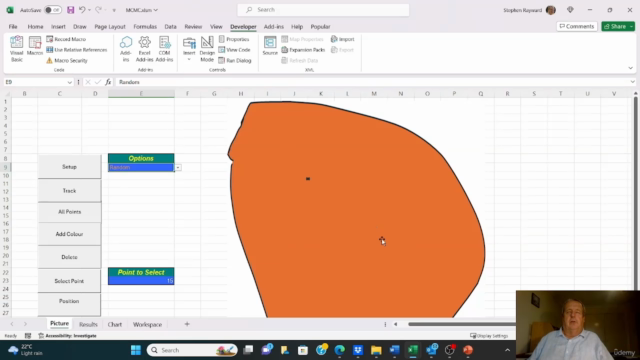
Task: Switch to the Insert ribbon tab
Action: coord(58,27)
